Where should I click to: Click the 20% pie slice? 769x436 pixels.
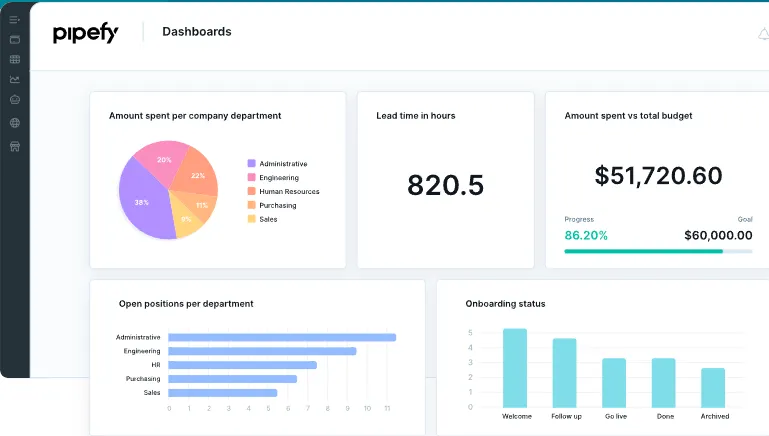coord(164,160)
